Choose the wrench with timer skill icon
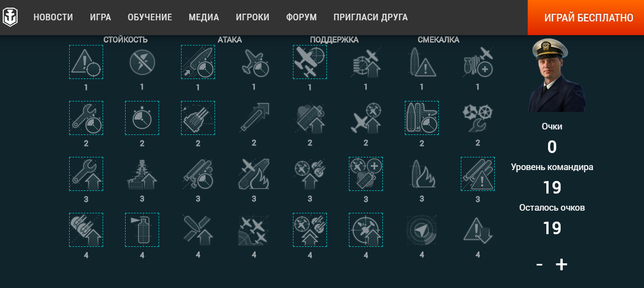 click(86, 118)
